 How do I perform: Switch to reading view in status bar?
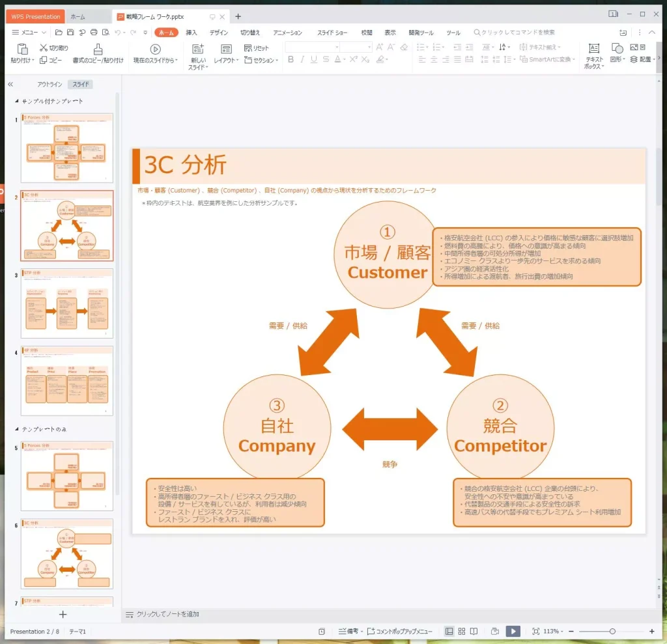[x=474, y=631]
